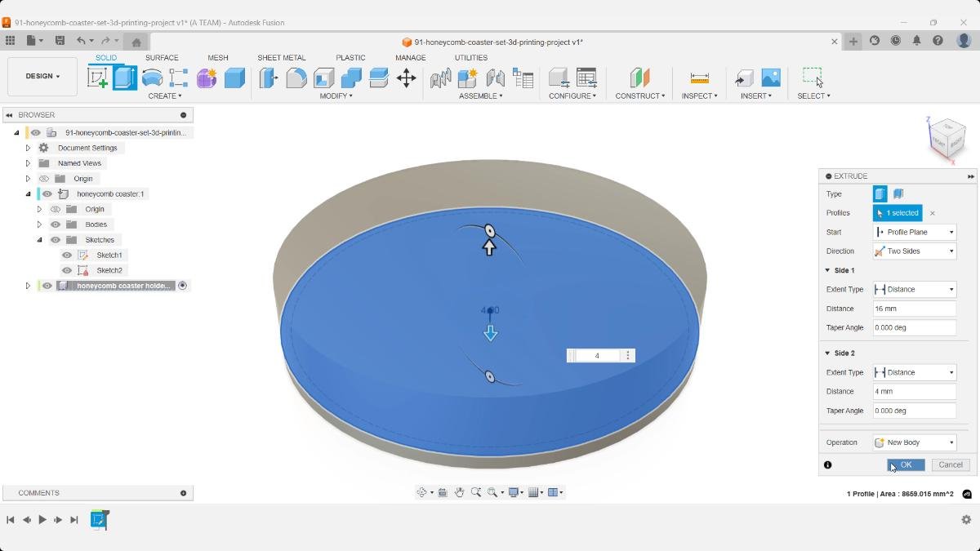Show the top-level Origin folder
This screenshot has height=551, width=980.
(x=44, y=179)
